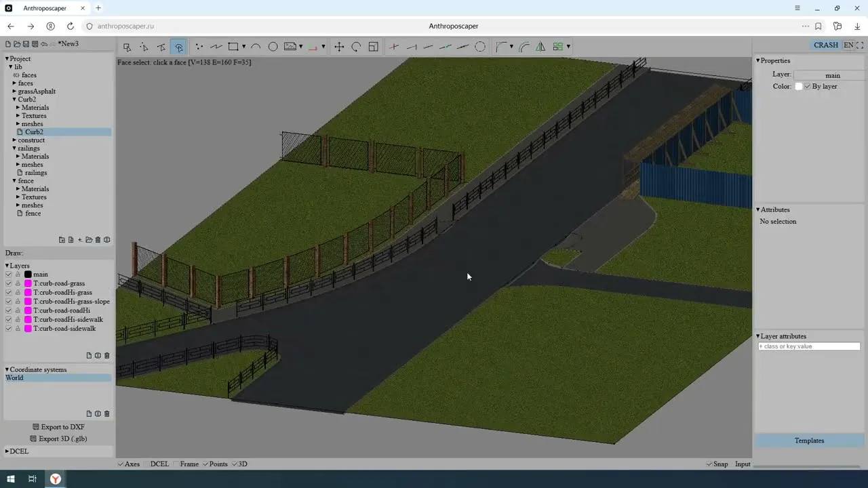Toggle the Snap checkbox

click(x=709, y=464)
